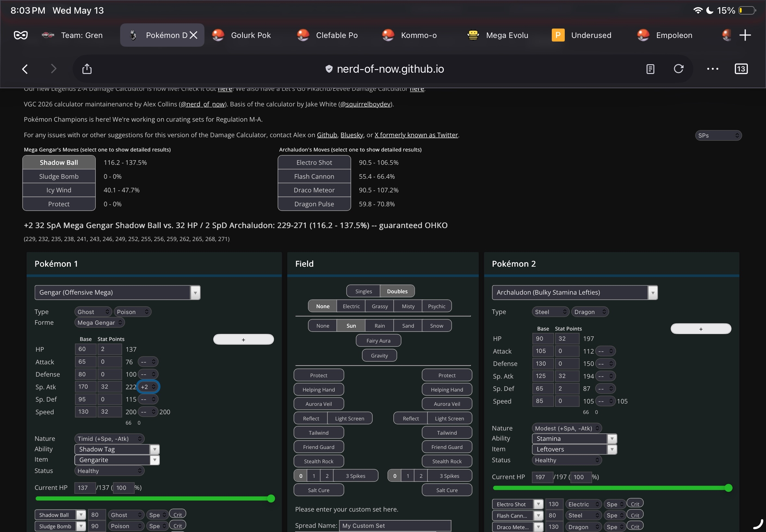Viewport: 766px width, 532px height.
Task: Open the browser more options menu
Action: point(712,69)
